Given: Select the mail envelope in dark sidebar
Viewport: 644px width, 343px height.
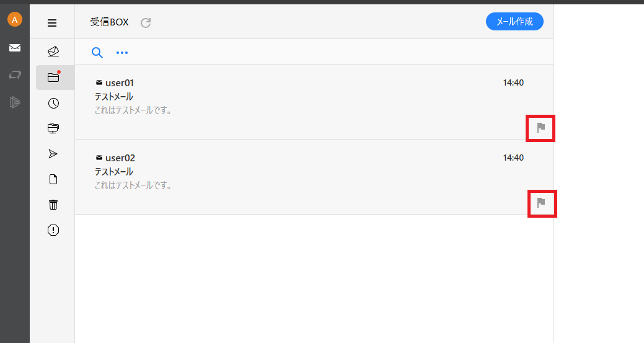Looking at the screenshot, I should (15, 48).
